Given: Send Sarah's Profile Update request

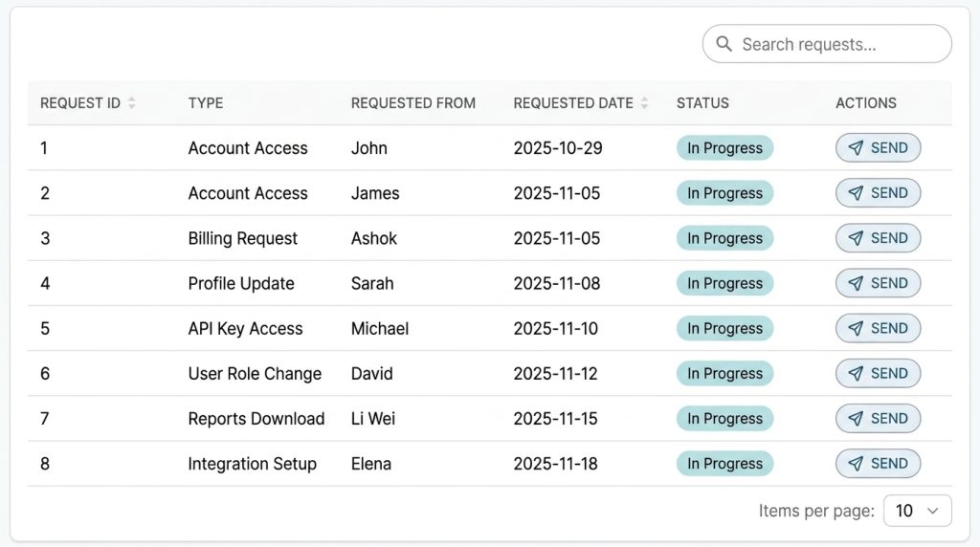Looking at the screenshot, I should tap(878, 283).
